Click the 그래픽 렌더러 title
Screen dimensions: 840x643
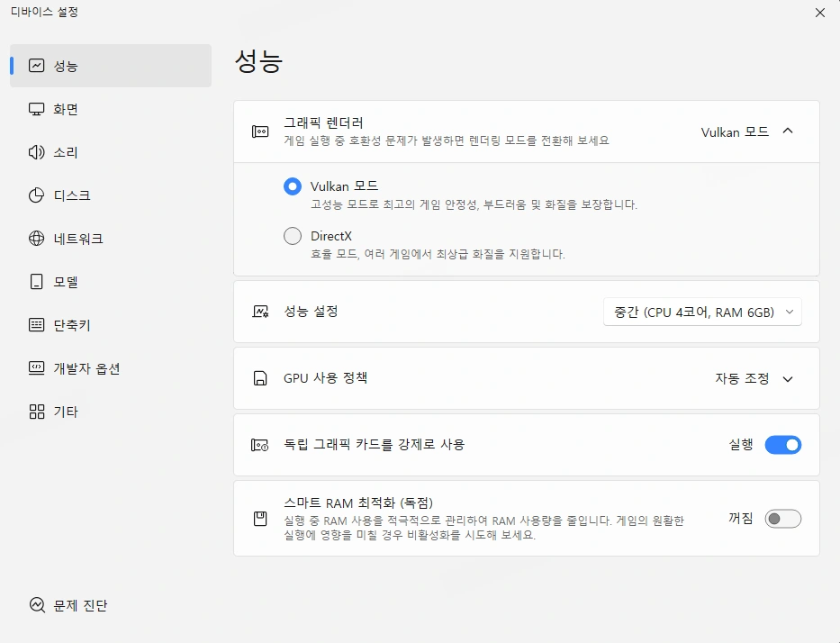[x=323, y=122]
